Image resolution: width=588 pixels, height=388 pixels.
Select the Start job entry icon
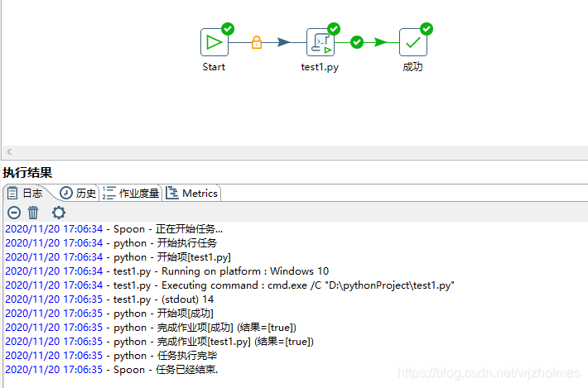pos(214,42)
